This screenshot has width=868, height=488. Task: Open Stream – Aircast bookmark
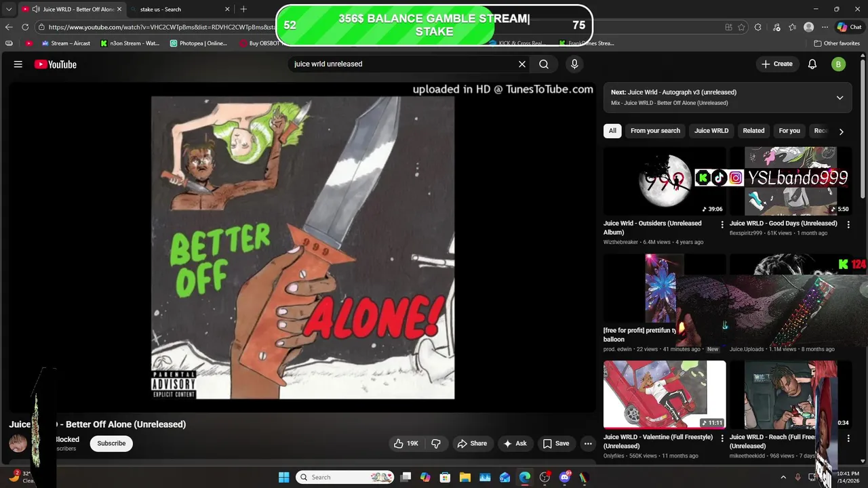click(66, 43)
